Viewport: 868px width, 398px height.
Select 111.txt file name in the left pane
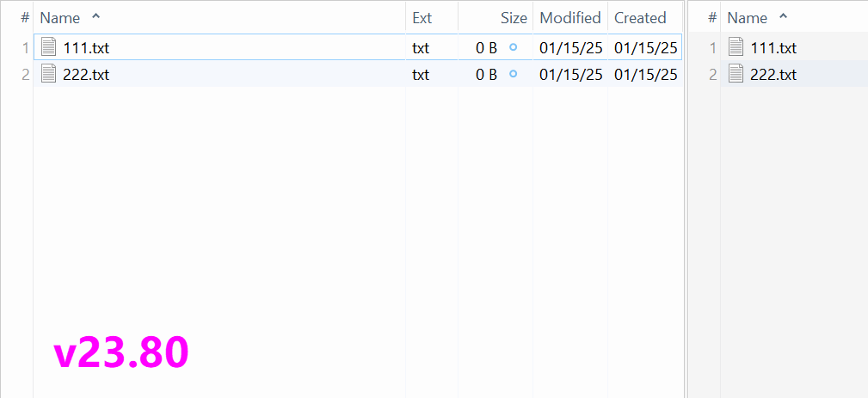click(x=86, y=48)
